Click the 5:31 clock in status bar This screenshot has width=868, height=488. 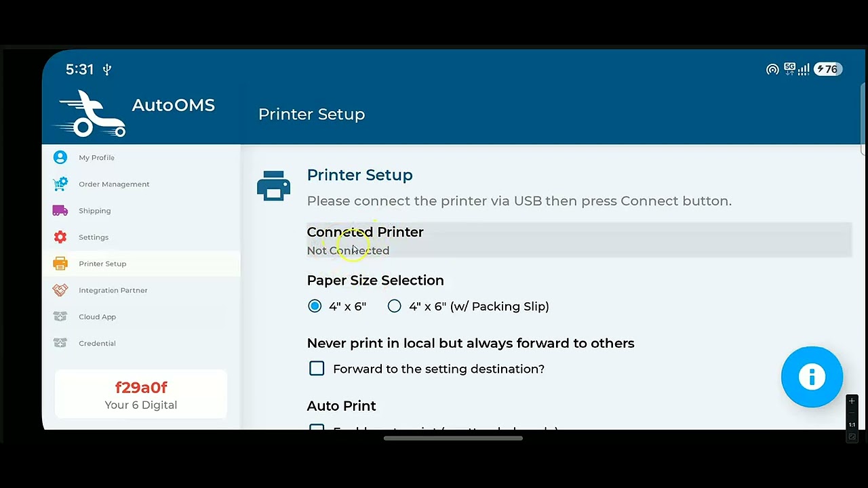tap(79, 69)
